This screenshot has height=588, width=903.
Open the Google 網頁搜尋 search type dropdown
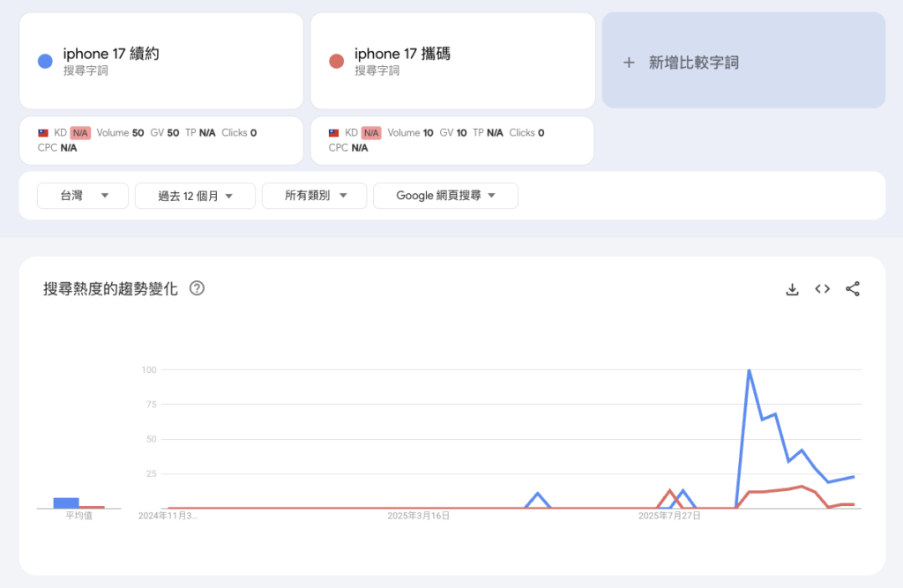tap(445, 196)
